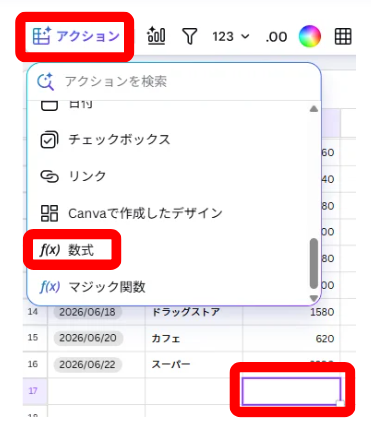This screenshot has height=439, width=371.
Task: Click the date cell 2026/06/18
Action: [x=87, y=312]
